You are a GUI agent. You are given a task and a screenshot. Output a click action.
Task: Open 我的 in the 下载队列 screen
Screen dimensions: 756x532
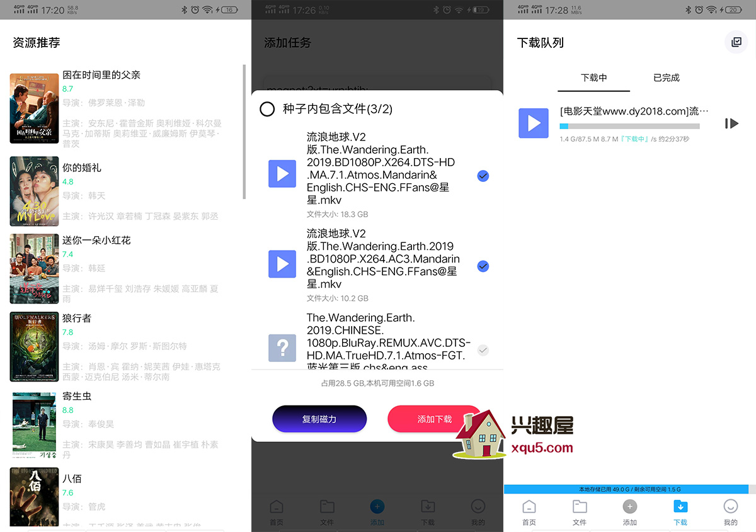coord(731,512)
